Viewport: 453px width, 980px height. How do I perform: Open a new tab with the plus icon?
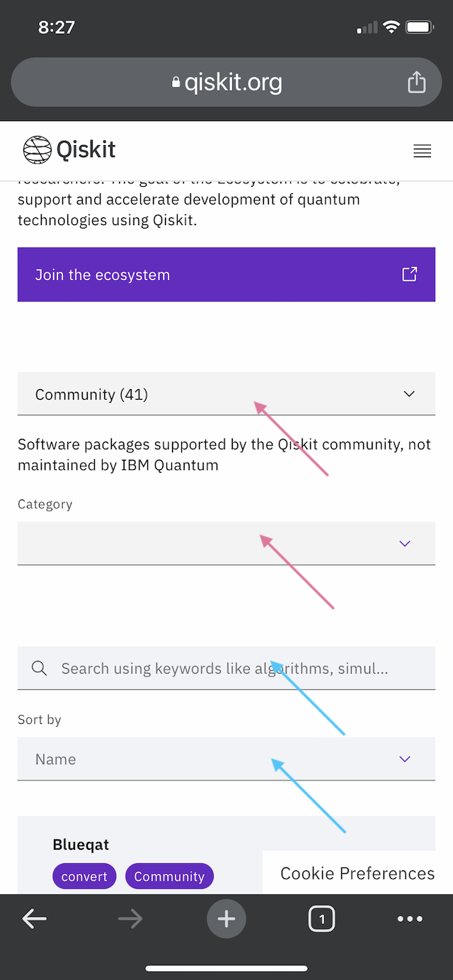pos(226,918)
